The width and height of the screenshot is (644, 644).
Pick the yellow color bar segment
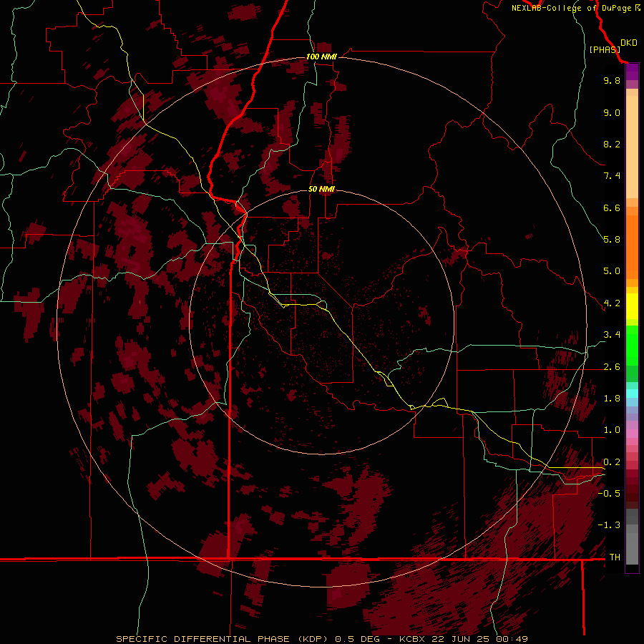click(x=632, y=306)
